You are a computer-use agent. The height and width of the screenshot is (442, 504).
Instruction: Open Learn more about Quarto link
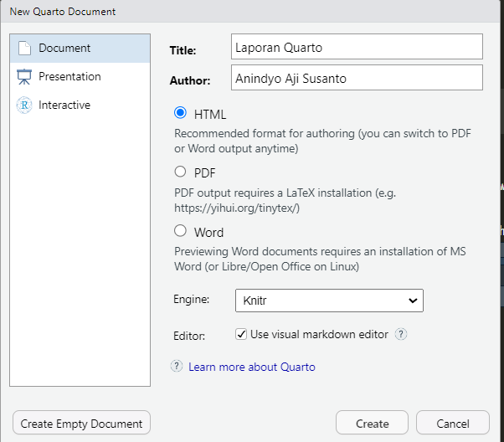[252, 367]
